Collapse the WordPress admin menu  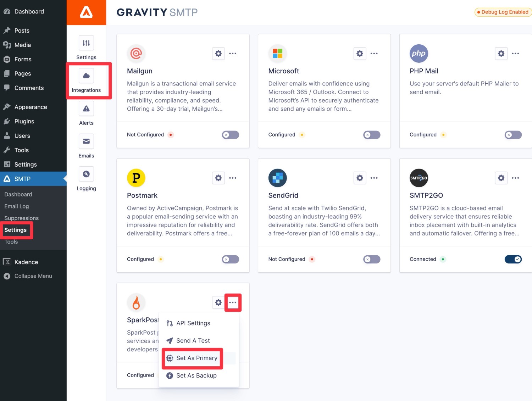pos(33,276)
